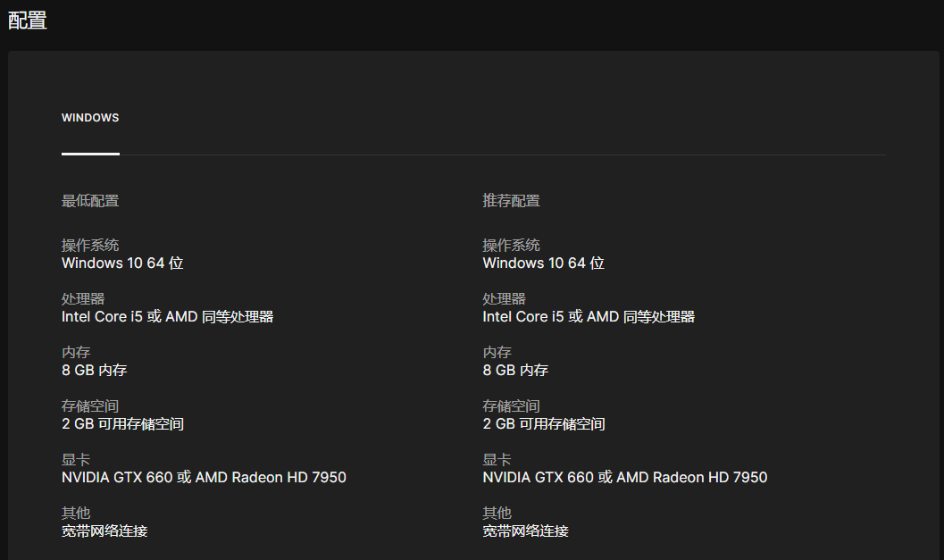Click the 最低配置 column heading
Image resolution: width=944 pixels, height=560 pixels.
(90, 201)
